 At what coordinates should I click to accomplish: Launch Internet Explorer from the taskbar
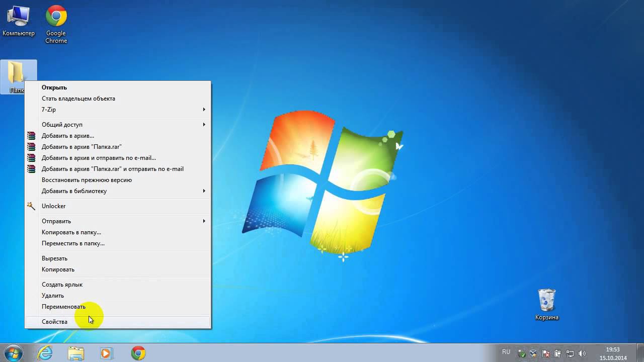click(45, 353)
